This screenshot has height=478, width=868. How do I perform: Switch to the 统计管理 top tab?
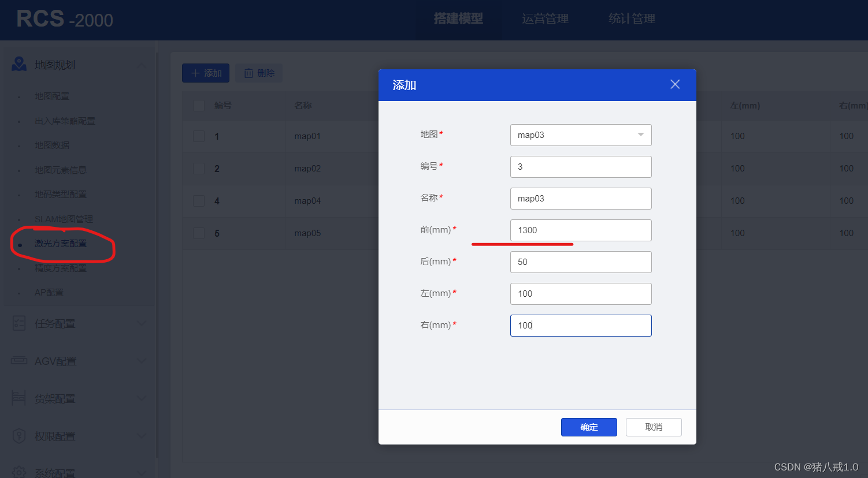click(x=632, y=18)
